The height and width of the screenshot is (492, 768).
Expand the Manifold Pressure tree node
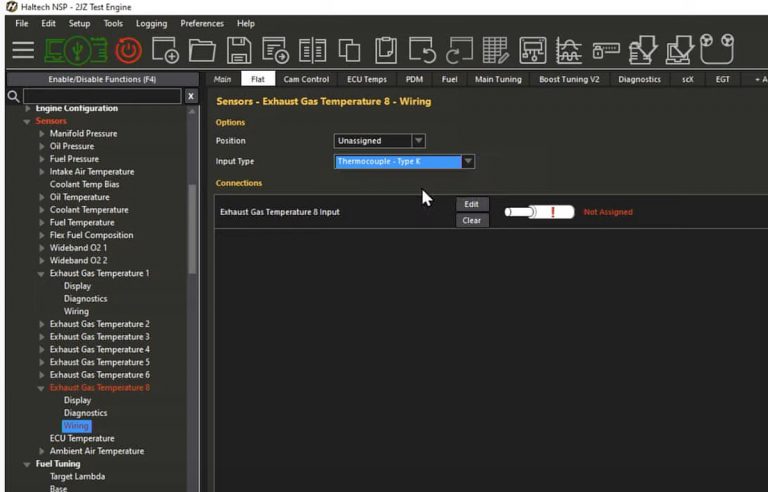[42, 133]
